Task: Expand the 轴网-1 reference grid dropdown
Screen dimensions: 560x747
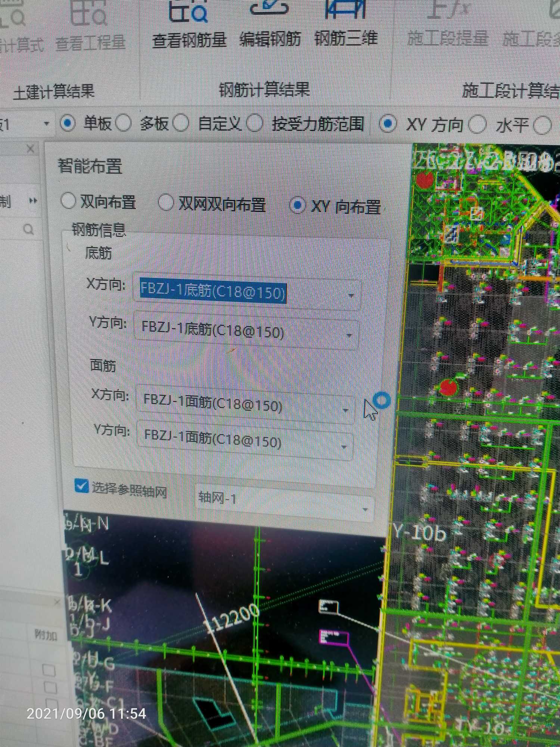Action: click(x=365, y=509)
